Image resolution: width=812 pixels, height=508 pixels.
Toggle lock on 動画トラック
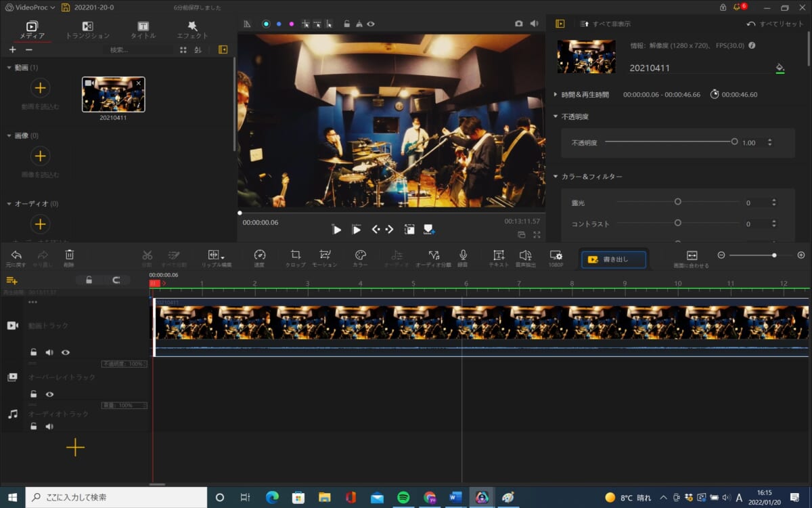click(33, 352)
